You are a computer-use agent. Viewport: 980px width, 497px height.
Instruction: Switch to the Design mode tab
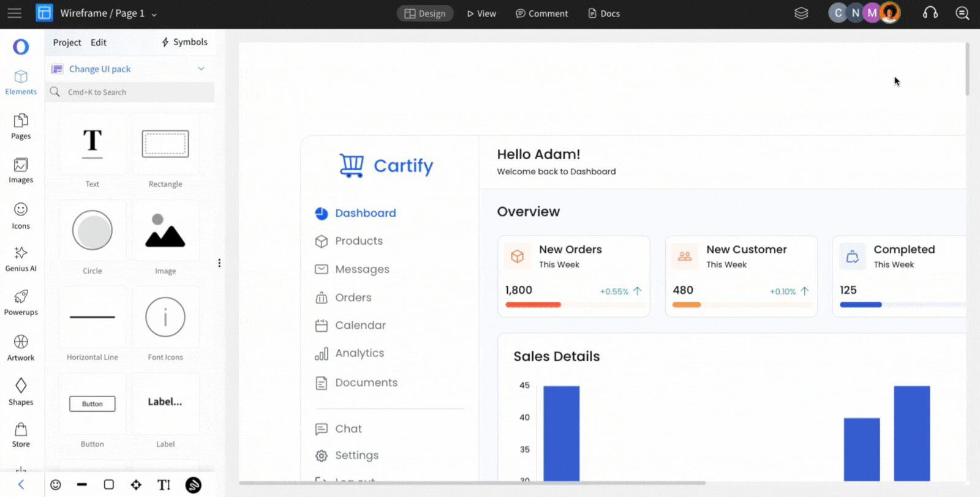pyautogui.click(x=425, y=13)
